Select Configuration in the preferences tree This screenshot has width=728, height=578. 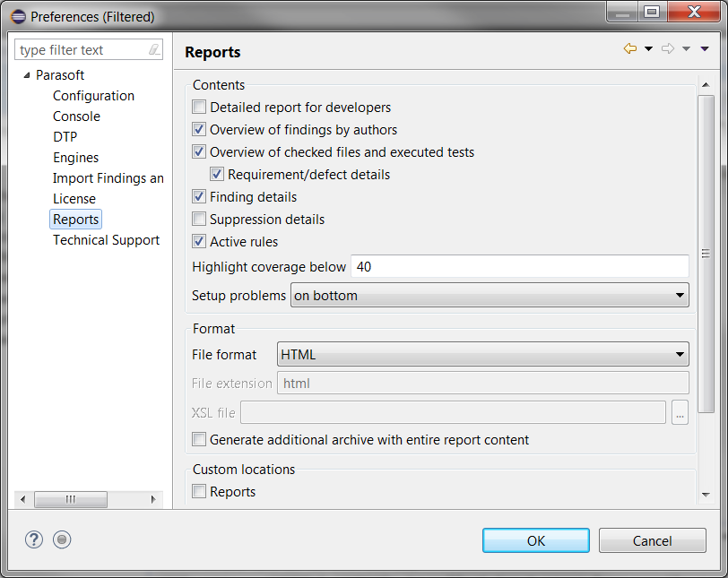coord(93,96)
